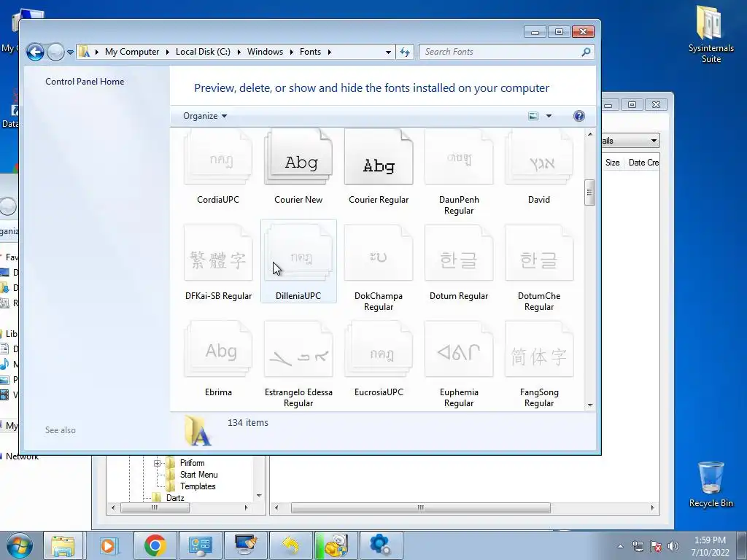The image size is (747, 560).
Task: Click the Fonts list scrollbar thumb
Action: tap(589, 192)
